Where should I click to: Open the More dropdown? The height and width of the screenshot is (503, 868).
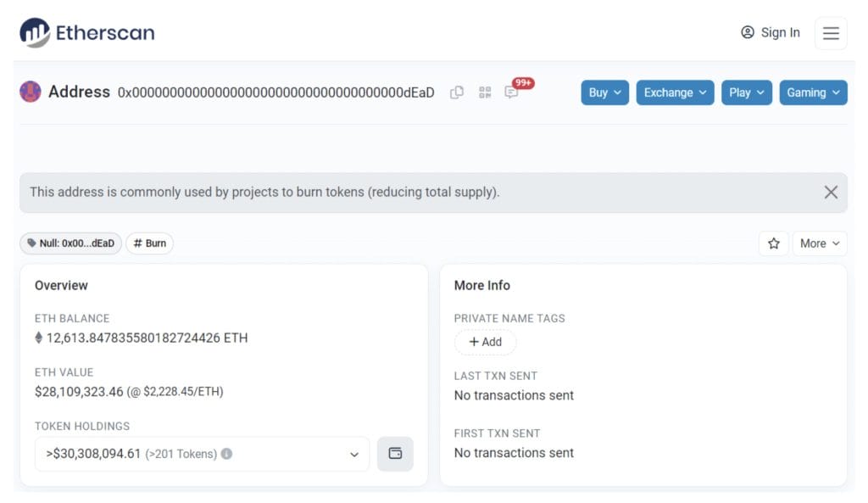(820, 243)
